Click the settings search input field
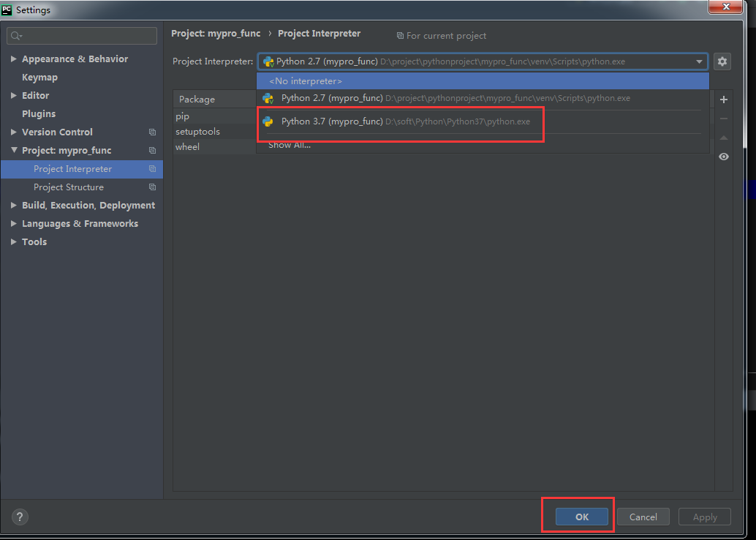The width and height of the screenshot is (756, 540). [x=82, y=36]
